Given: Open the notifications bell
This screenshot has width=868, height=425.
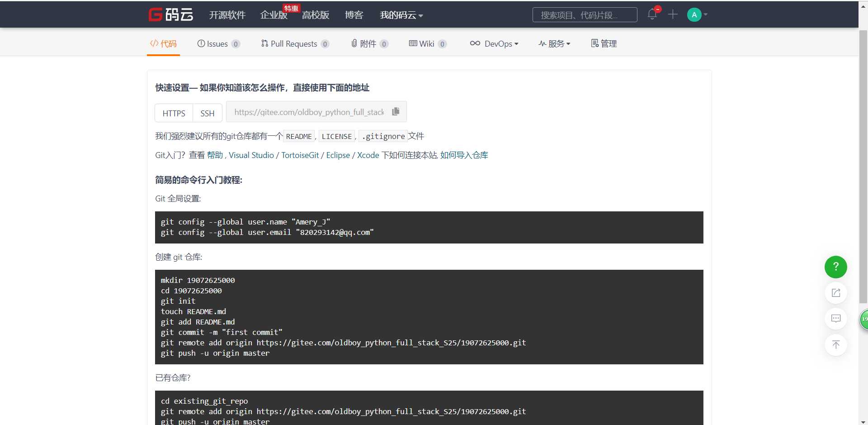Looking at the screenshot, I should click(x=652, y=14).
